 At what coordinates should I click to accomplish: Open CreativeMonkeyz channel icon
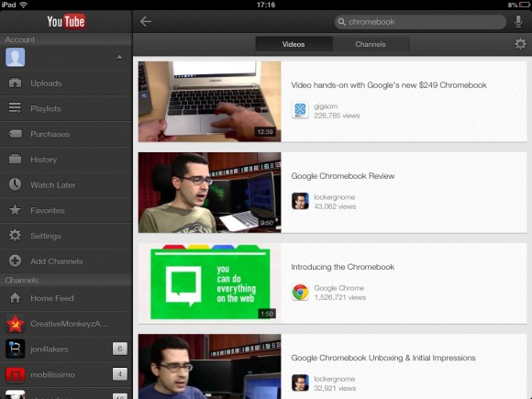pyautogui.click(x=16, y=324)
